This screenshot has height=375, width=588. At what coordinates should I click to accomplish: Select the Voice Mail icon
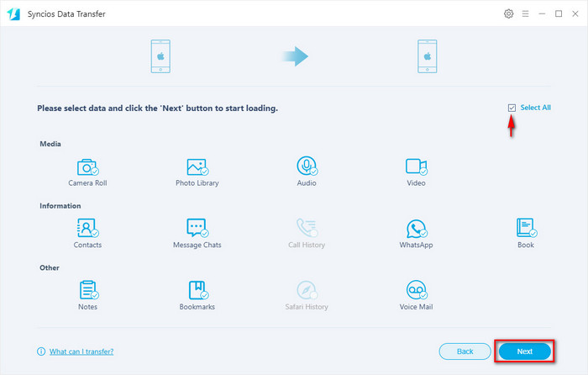417,290
